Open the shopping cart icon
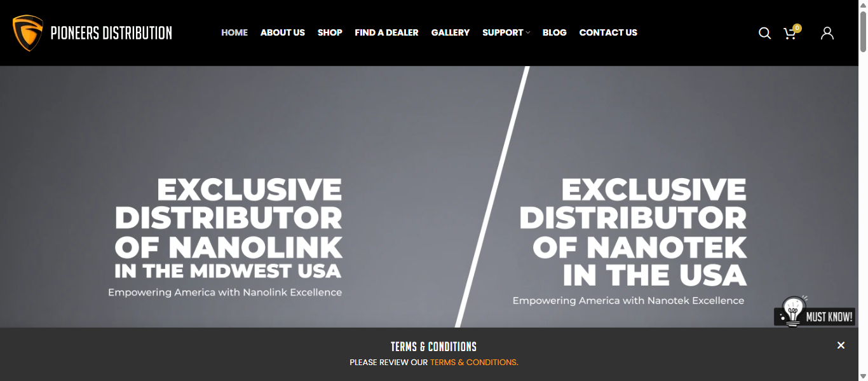This screenshot has height=381, width=868. (x=790, y=34)
